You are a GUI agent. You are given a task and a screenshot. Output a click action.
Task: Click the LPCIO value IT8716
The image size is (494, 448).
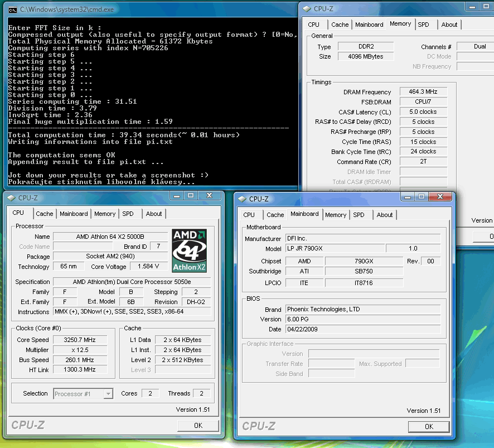364,283
